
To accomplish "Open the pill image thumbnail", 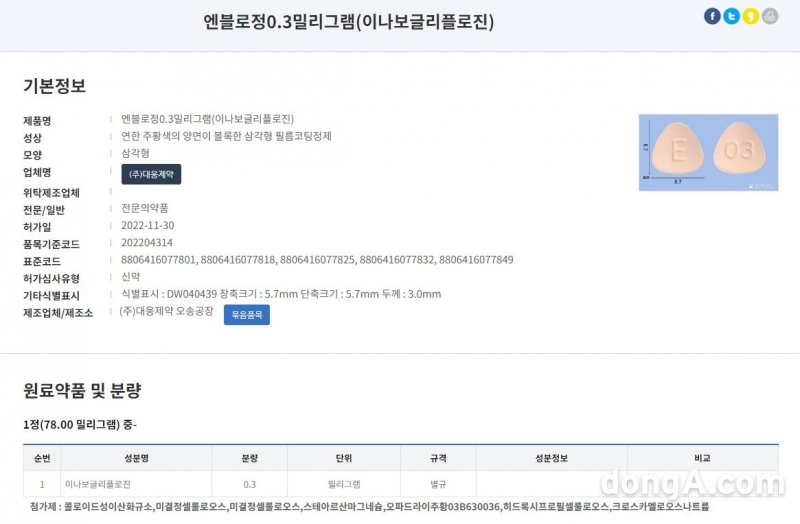I will click(x=708, y=152).
